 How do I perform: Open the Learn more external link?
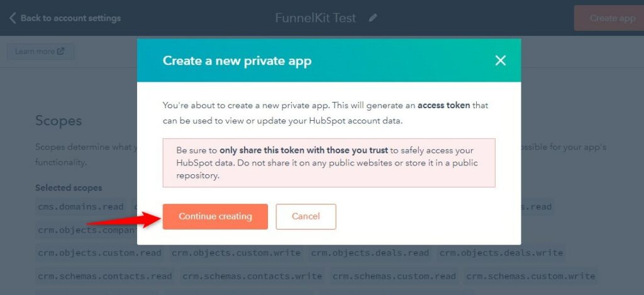tap(41, 52)
